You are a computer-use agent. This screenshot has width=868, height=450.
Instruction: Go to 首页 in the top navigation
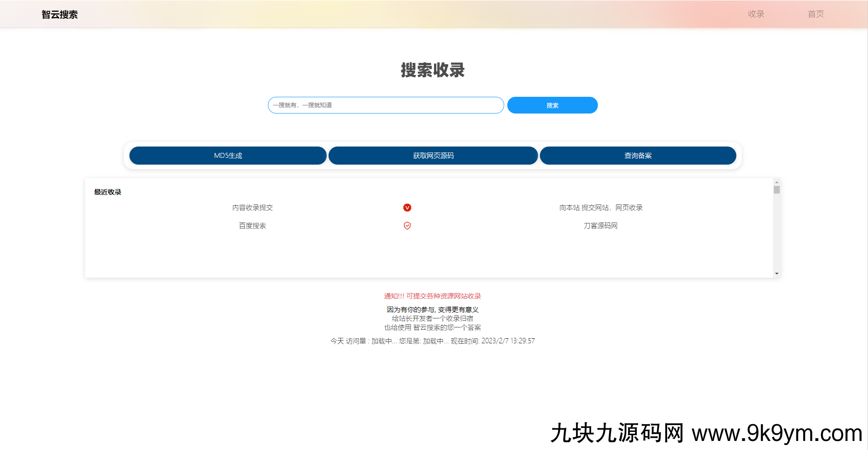click(816, 14)
